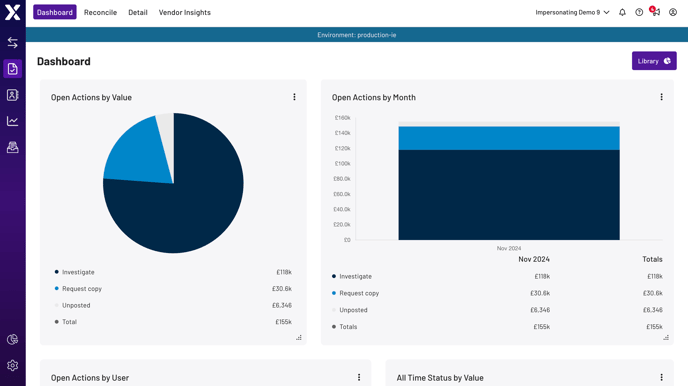Toggle Unposted legend in by Month card
The width and height of the screenshot is (688, 386).
350,310
